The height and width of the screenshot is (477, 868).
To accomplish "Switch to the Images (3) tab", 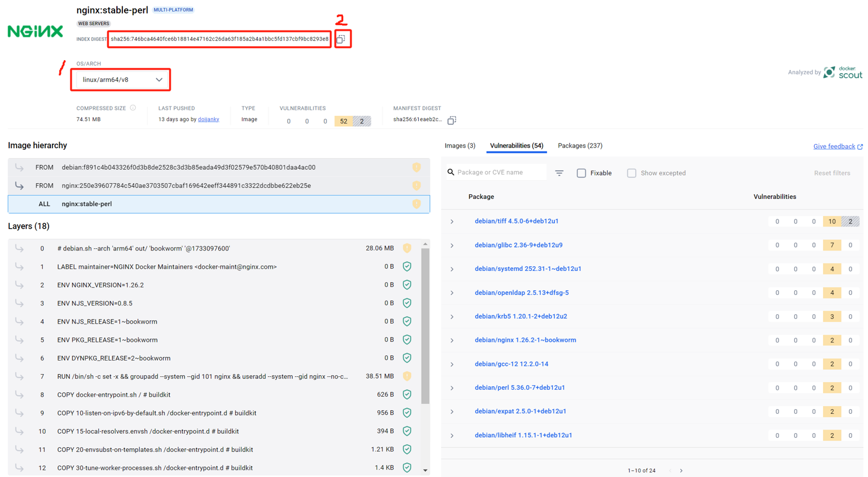I will tap(460, 146).
